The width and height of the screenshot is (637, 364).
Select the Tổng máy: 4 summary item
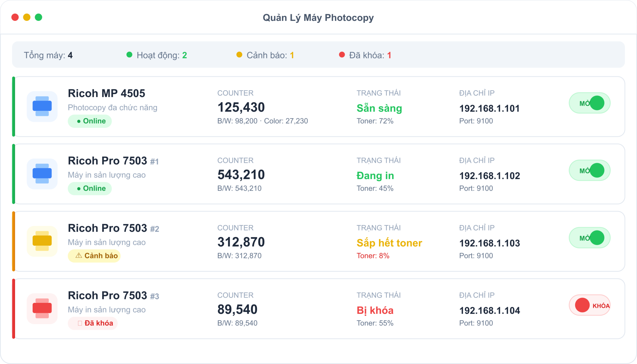click(48, 55)
